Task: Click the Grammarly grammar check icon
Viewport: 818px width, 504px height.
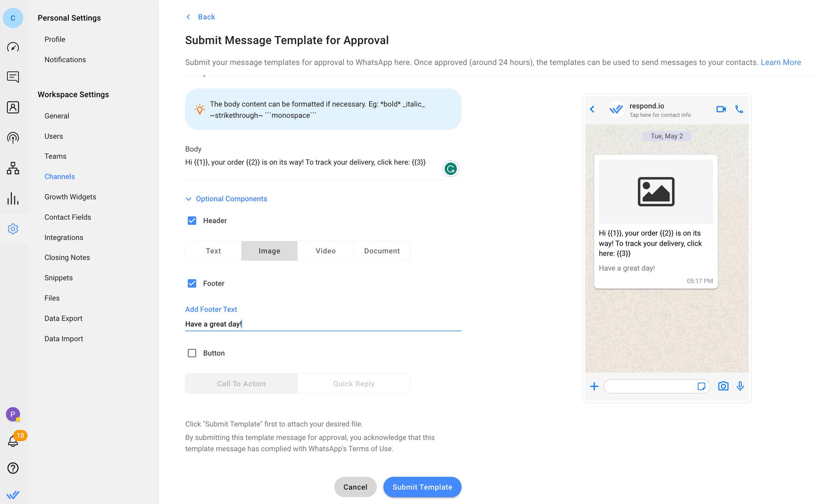Action: pos(451,169)
